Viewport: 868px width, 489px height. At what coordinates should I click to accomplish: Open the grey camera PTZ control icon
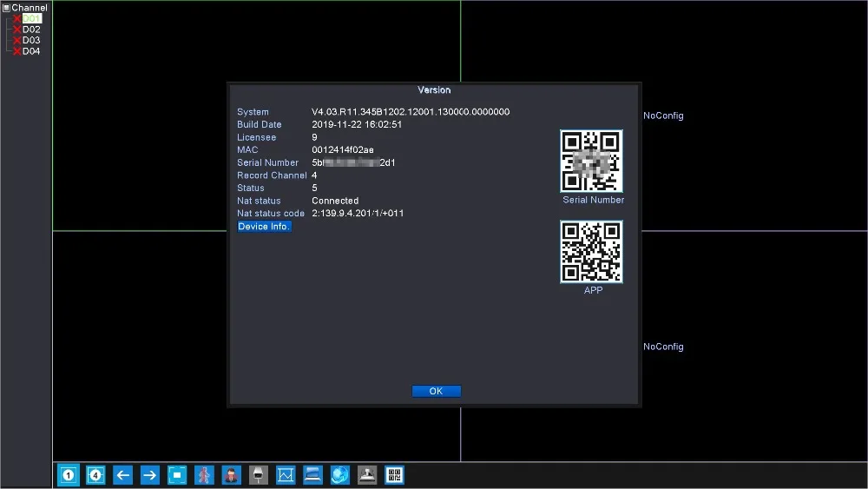(x=259, y=475)
